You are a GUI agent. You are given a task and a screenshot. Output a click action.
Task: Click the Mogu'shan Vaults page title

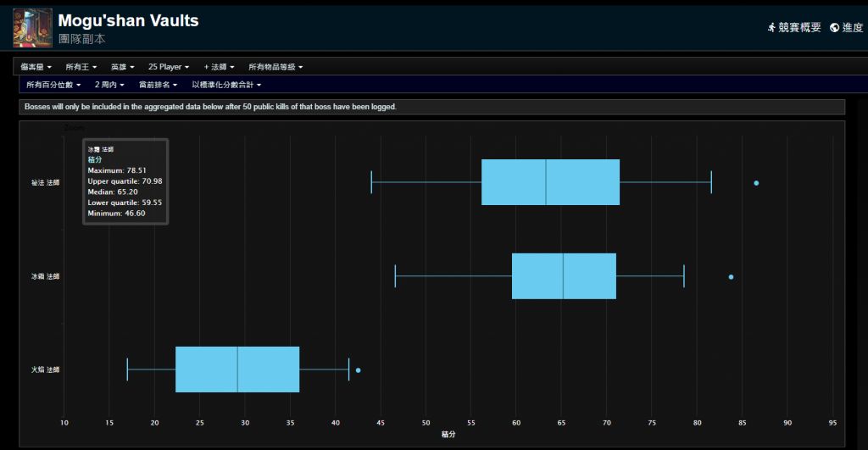click(128, 20)
